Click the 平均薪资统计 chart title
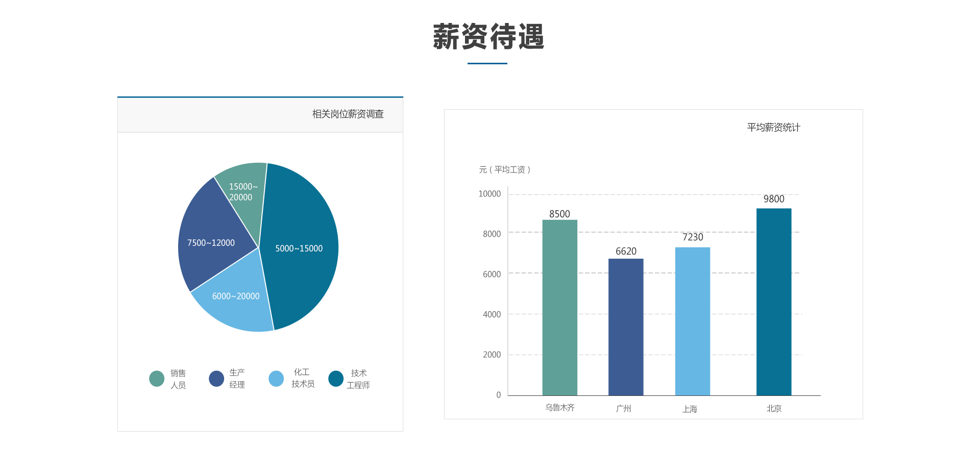The image size is (980, 450). tap(773, 128)
